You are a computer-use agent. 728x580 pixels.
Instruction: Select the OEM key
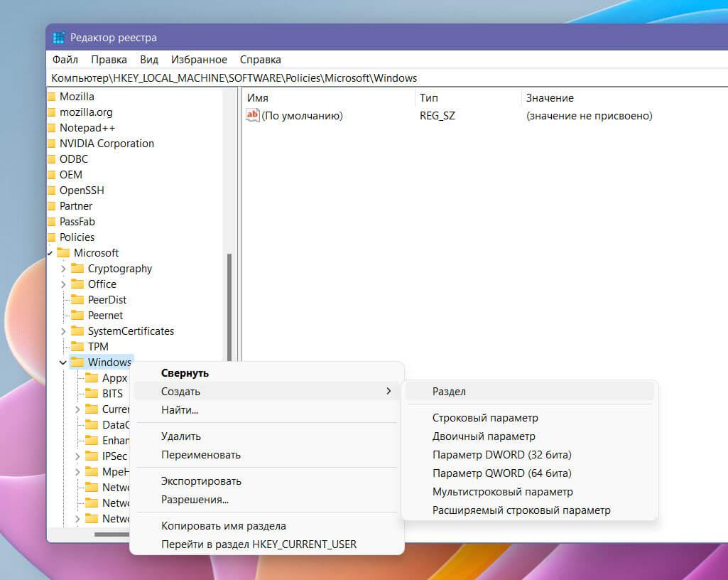click(x=70, y=175)
